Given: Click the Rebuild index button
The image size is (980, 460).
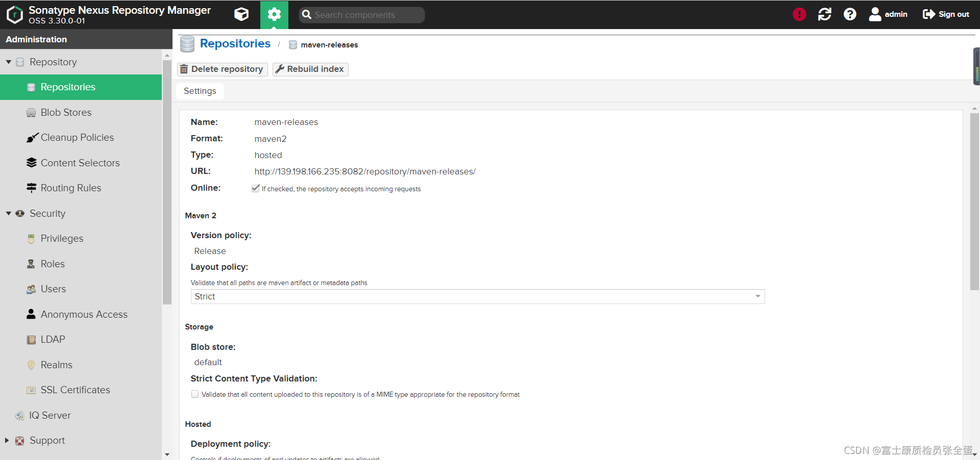Looking at the screenshot, I should coord(310,69).
